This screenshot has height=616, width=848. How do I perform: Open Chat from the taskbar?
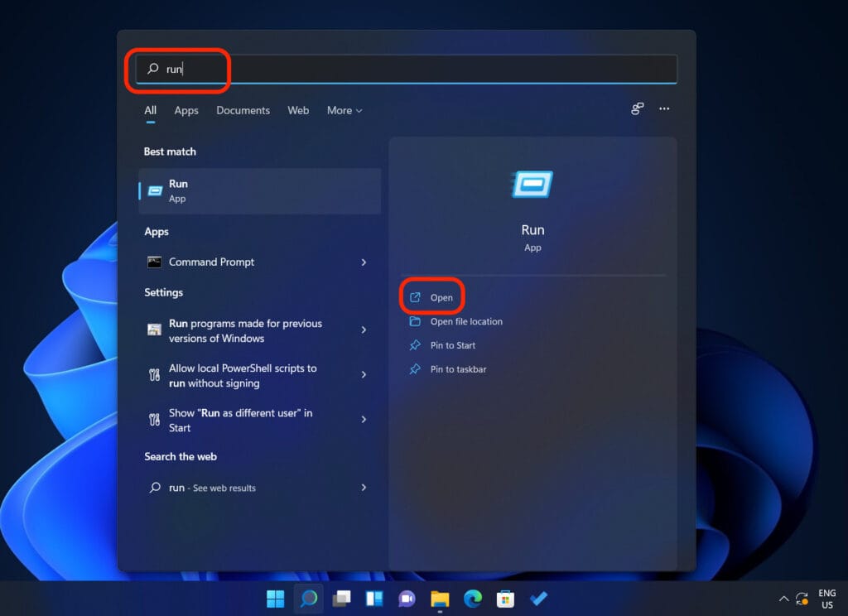pyautogui.click(x=406, y=598)
